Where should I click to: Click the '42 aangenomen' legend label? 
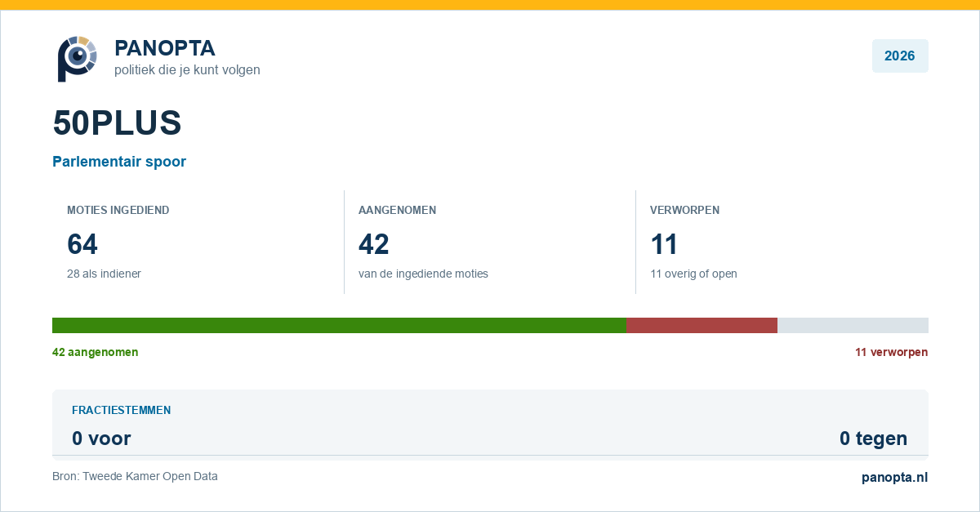(x=95, y=352)
